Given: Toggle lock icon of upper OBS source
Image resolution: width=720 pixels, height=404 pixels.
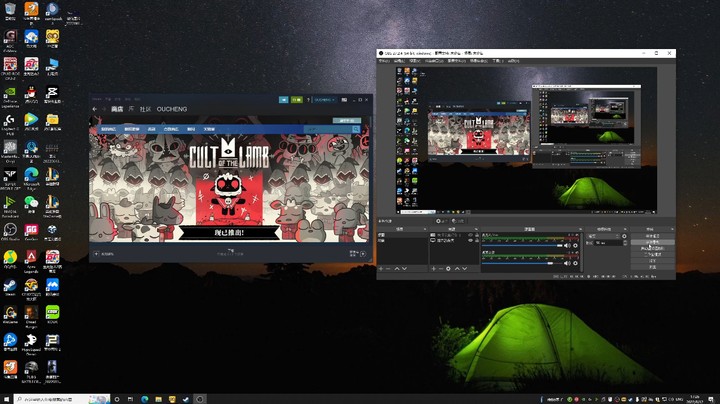Looking at the screenshot, I should tap(477, 235).
